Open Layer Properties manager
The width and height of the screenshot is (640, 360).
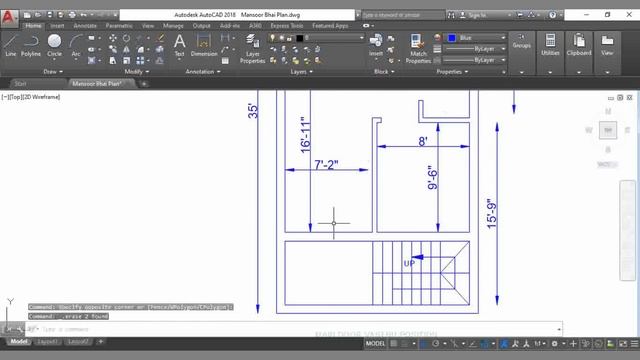[253, 49]
